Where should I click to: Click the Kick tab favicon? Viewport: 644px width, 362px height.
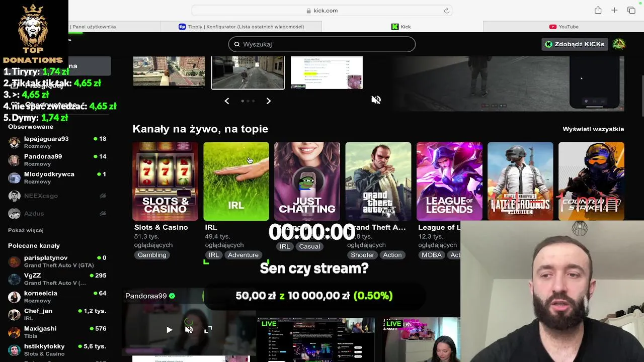[x=395, y=27]
